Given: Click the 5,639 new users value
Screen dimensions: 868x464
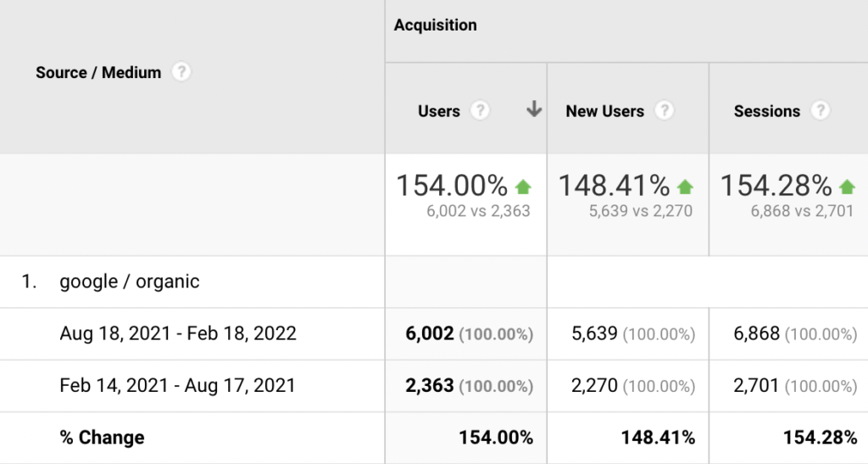Looking at the screenshot, I should 593,334.
